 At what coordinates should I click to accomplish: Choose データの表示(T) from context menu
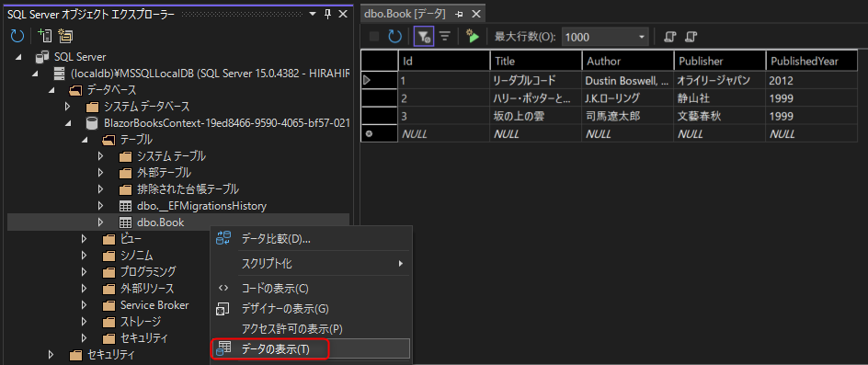(311, 348)
